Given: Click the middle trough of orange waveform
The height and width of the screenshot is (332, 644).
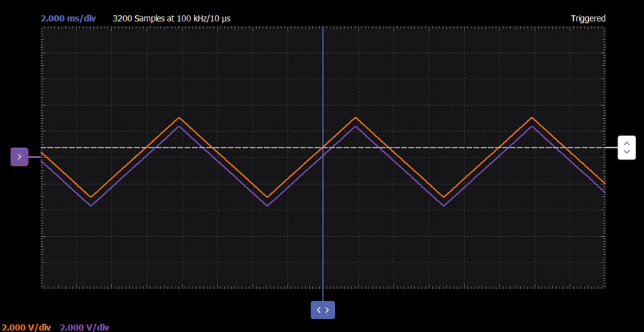Looking at the screenshot, I should tap(268, 197).
